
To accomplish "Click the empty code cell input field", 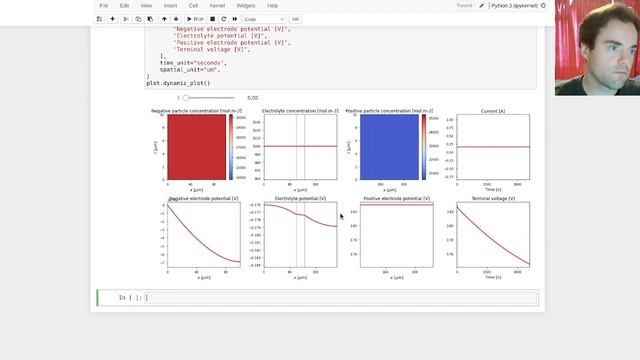I will point(341,298).
